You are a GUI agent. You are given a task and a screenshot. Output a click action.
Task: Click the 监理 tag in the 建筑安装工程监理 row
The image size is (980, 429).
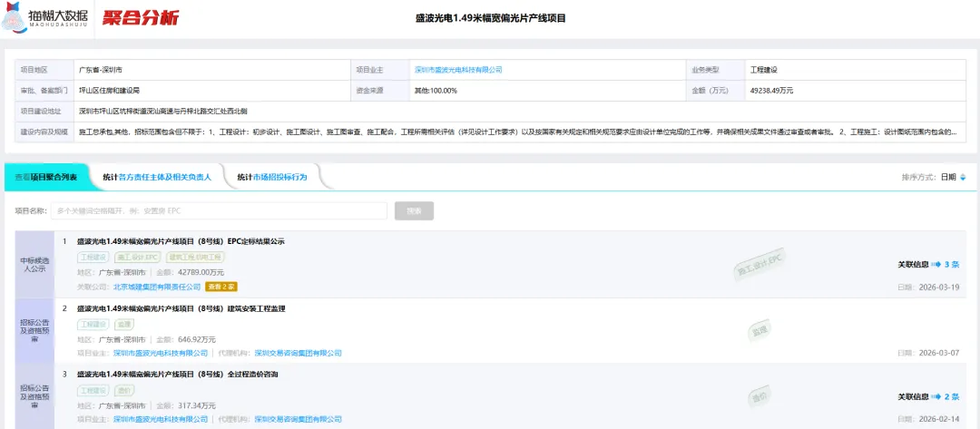tap(123, 324)
